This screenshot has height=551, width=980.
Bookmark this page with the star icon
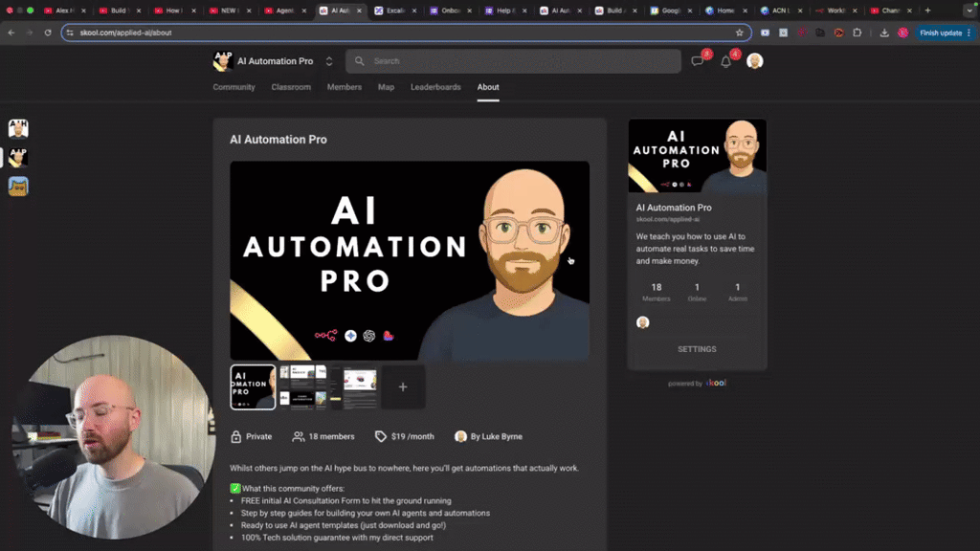coord(740,33)
